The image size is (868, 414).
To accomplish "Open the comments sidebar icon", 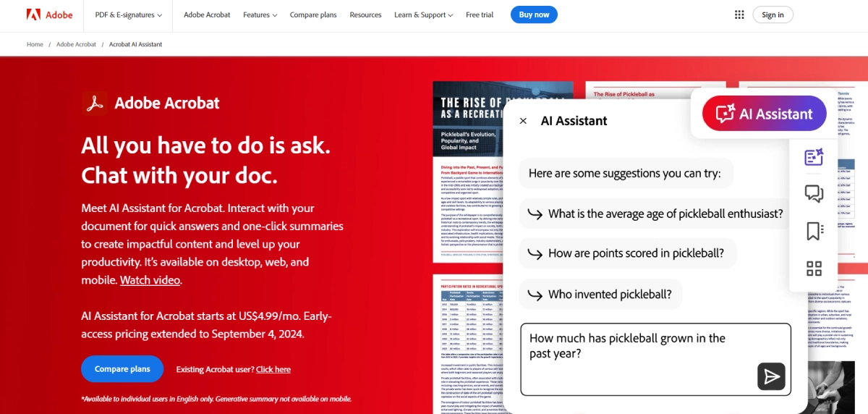I will (x=814, y=194).
